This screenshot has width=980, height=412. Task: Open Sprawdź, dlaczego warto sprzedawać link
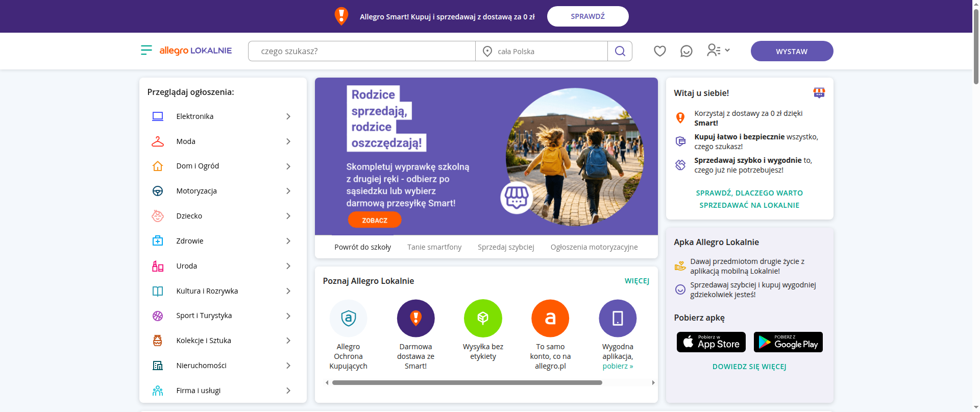pyautogui.click(x=749, y=199)
